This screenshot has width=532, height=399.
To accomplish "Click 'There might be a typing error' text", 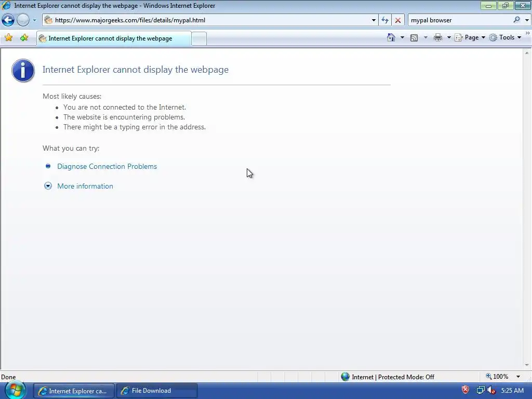I will pyautogui.click(x=135, y=127).
